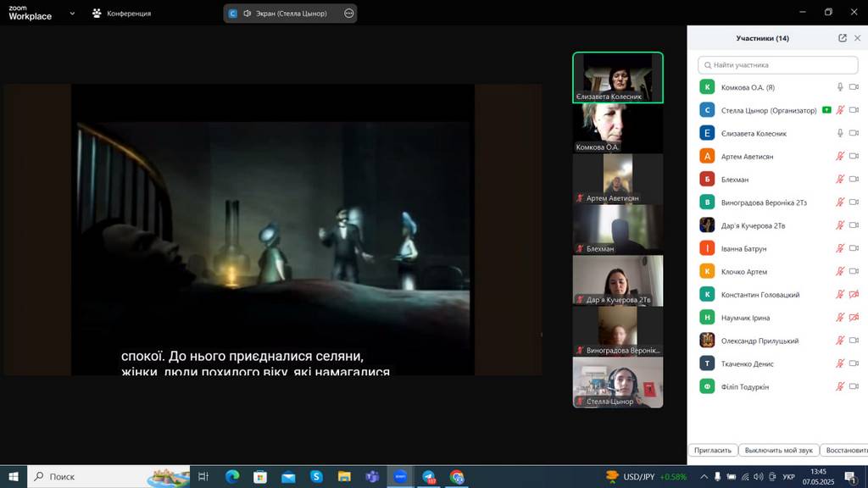
Task: Click disabled camera icon of Наумчик Ірина
Action: pyautogui.click(x=854, y=318)
